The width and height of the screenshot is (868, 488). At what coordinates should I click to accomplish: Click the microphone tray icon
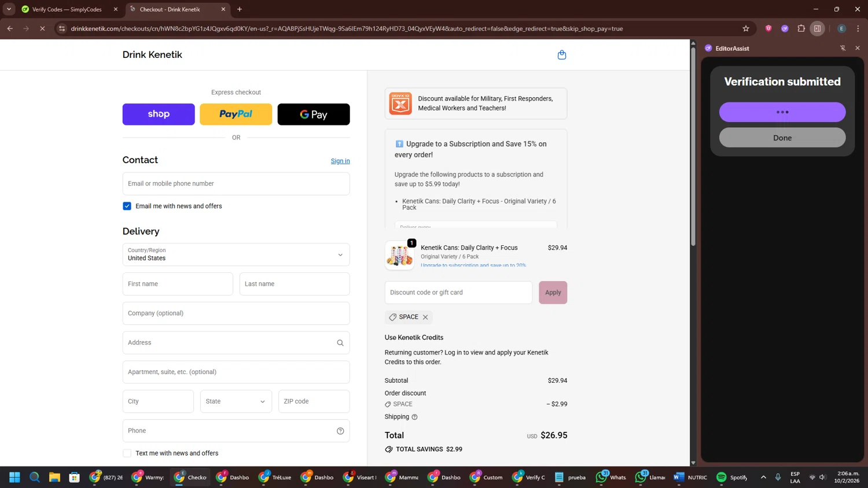pyautogui.click(x=778, y=477)
